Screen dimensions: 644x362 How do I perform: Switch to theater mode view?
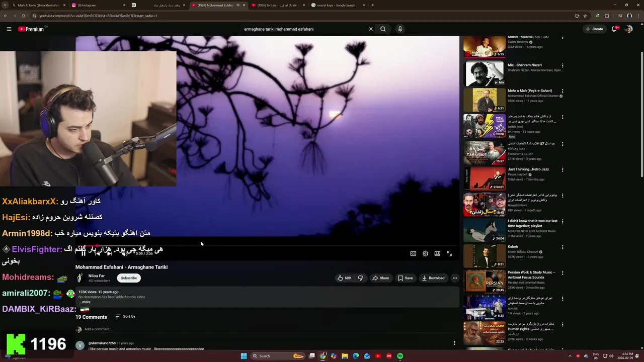[437, 254]
